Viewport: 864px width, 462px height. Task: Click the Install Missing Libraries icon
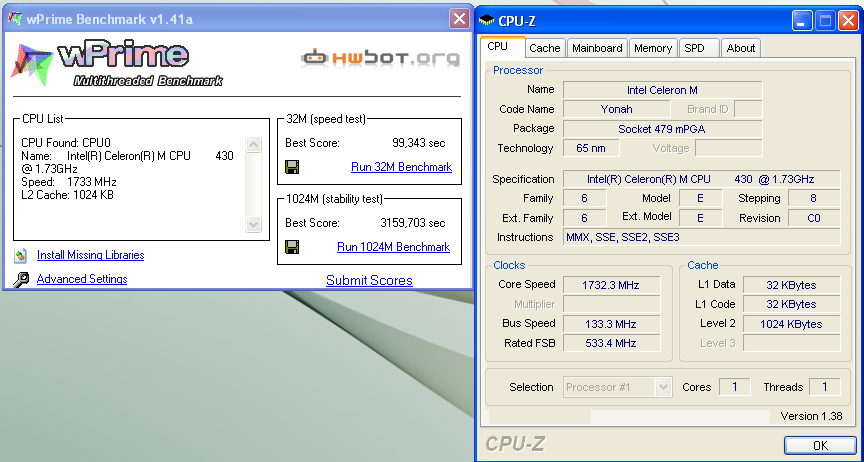coord(21,255)
